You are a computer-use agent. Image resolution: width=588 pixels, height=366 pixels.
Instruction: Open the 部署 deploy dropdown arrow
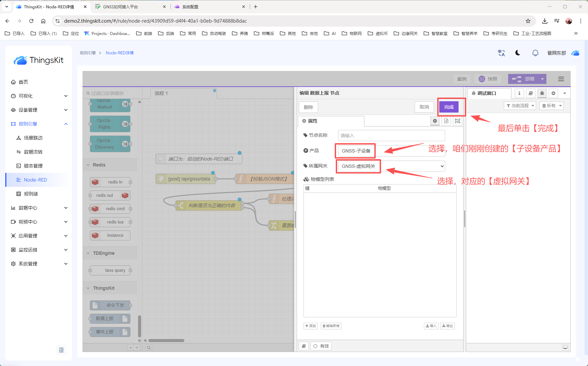[542, 79]
